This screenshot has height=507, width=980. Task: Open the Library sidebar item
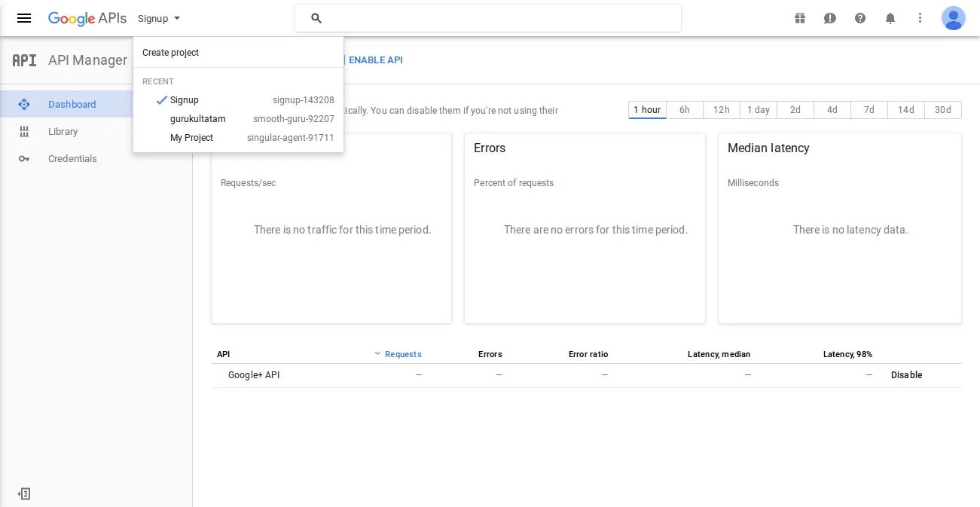[x=63, y=132]
